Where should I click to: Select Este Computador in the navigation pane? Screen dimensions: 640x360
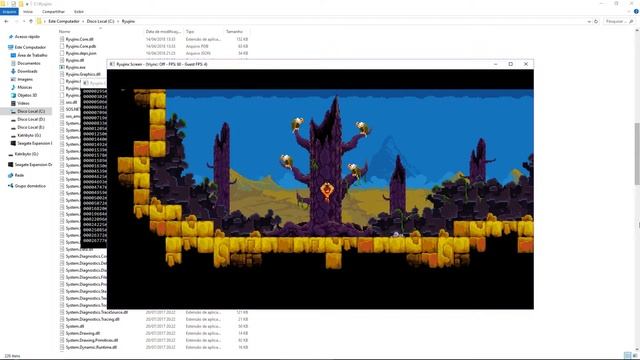30,47
